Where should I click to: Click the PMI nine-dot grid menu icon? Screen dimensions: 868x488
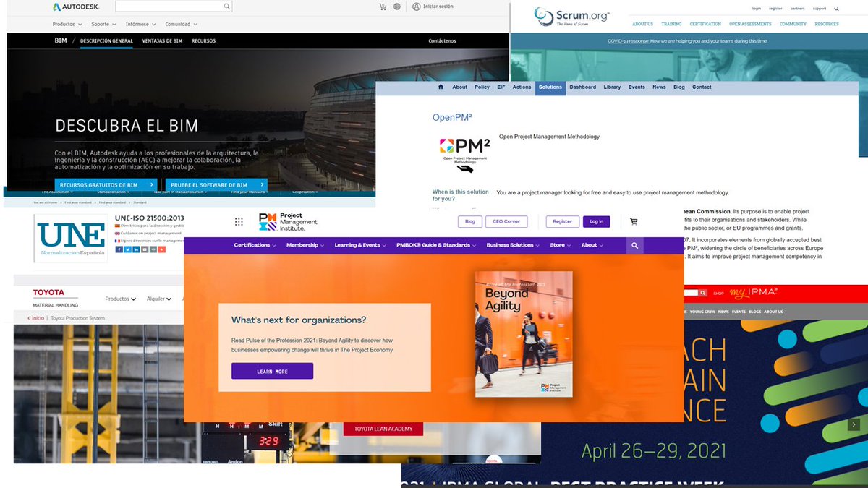point(239,222)
